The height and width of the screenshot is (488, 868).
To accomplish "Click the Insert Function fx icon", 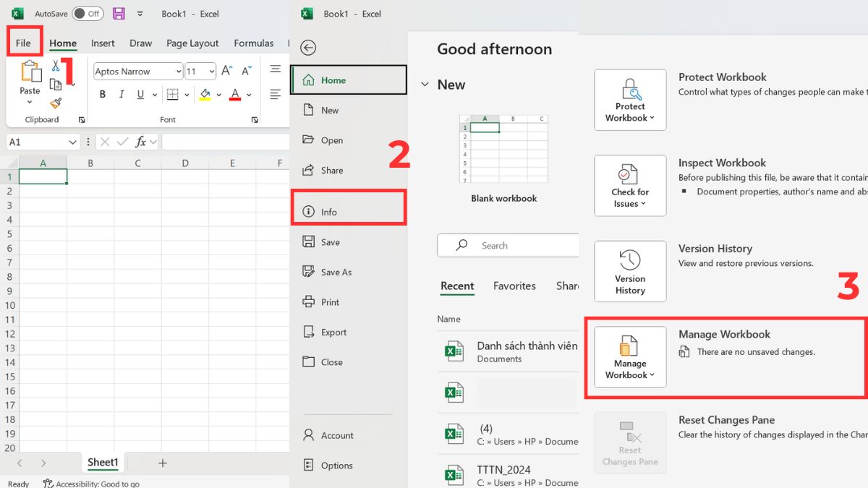I will pyautogui.click(x=141, y=142).
